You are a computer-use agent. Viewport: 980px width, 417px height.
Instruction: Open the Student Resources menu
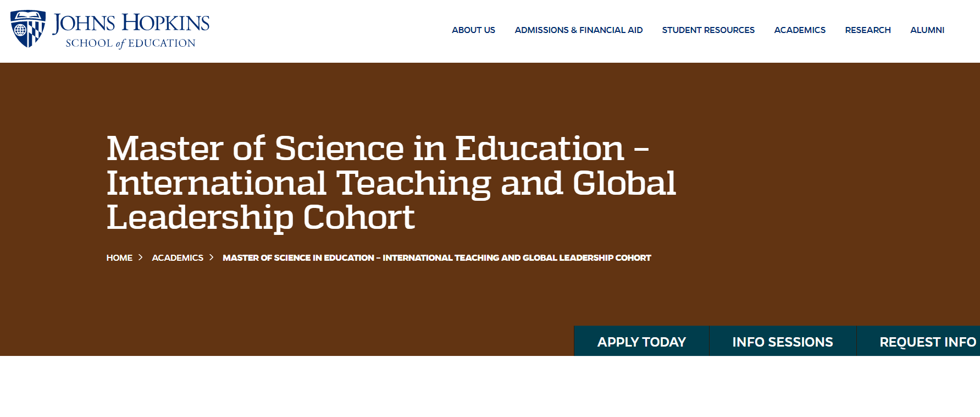point(708,30)
